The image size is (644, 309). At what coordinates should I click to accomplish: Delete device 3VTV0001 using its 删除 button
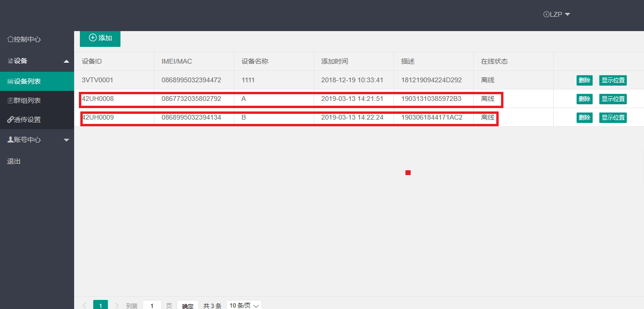point(584,80)
